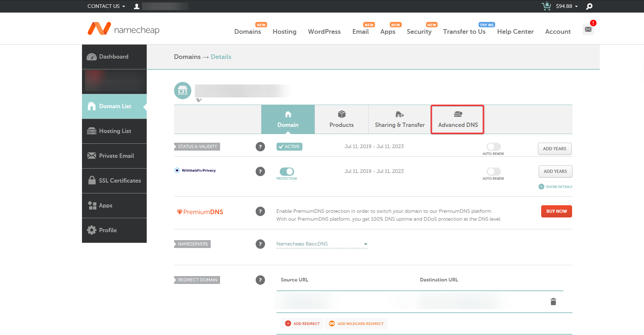The height and width of the screenshot is (335, 644).
Task: Open help for Nameservers row
Action: tap(260, 244)
